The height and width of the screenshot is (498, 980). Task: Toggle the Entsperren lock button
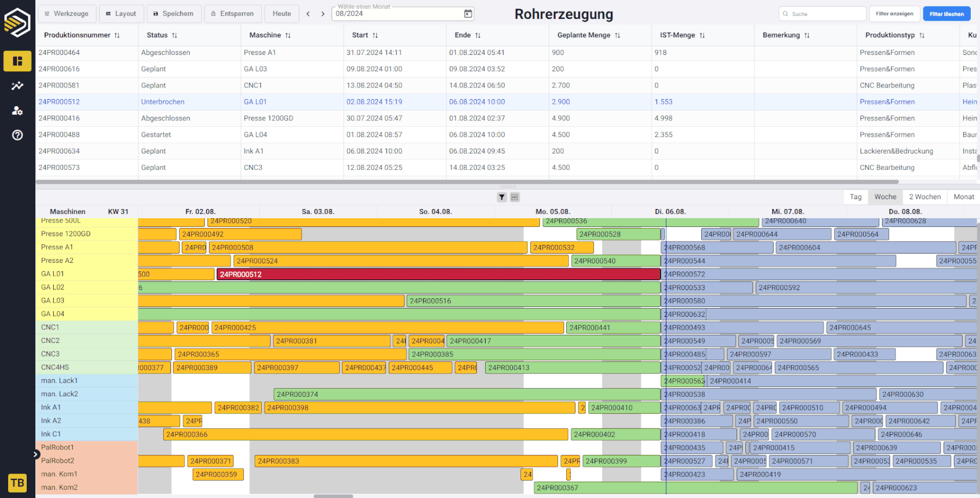coord(232,14)
